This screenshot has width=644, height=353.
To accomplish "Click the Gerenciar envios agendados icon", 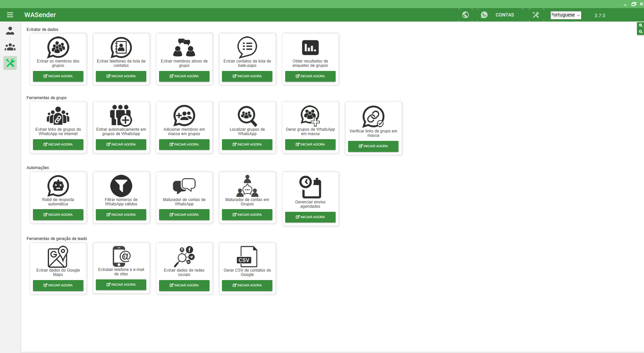I will coord(310,187).
